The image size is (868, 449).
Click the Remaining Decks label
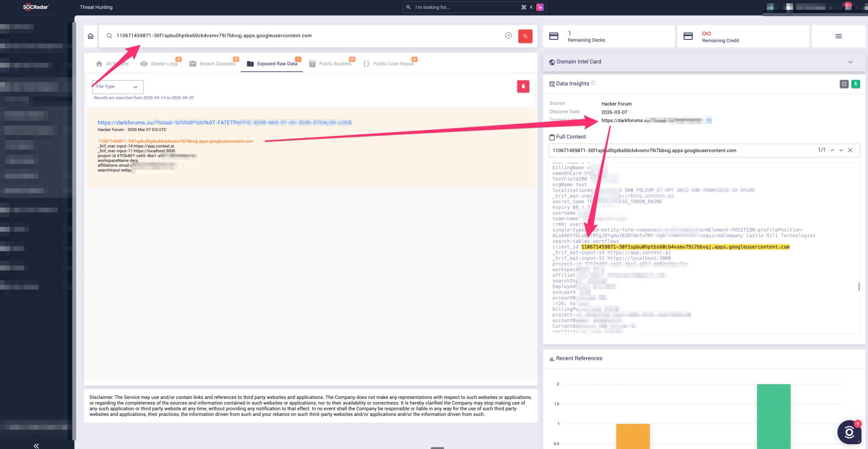click(586, 40)
